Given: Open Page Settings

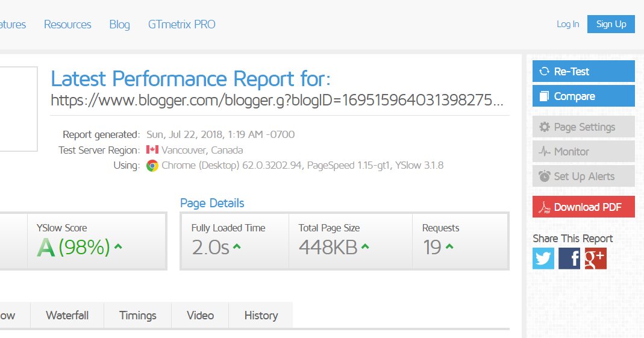Looking at the screenshot, I should pyautogui.click(x=583, y=127).
